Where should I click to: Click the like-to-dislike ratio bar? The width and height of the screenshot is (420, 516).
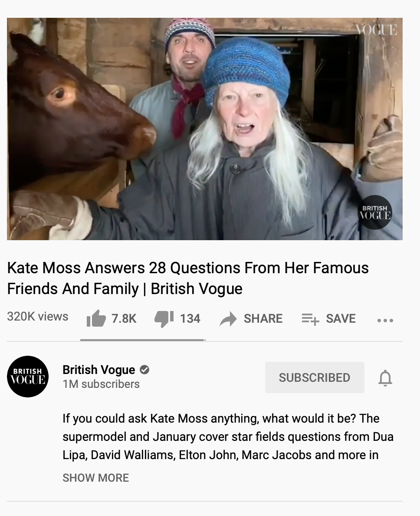pos(143,340)
